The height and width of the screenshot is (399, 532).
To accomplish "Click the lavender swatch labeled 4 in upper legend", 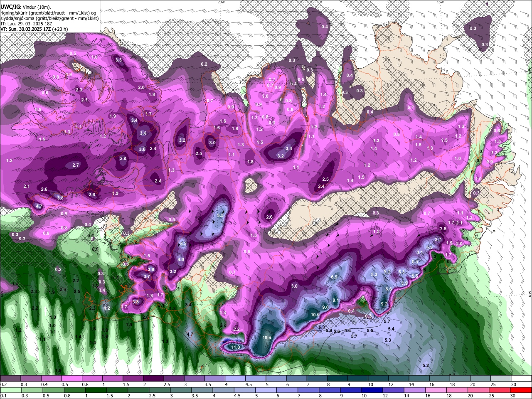I will click(235, 379).
